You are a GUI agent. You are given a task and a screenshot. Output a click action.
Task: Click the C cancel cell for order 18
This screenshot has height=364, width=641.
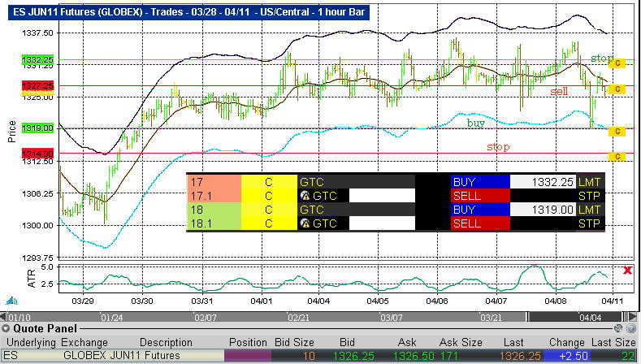point(269,210)
